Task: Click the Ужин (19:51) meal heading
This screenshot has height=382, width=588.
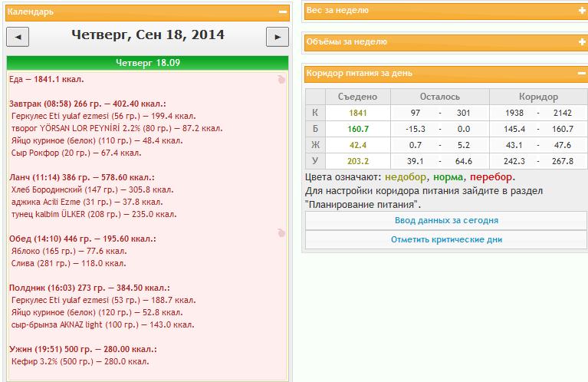Action: coord(83,349)
